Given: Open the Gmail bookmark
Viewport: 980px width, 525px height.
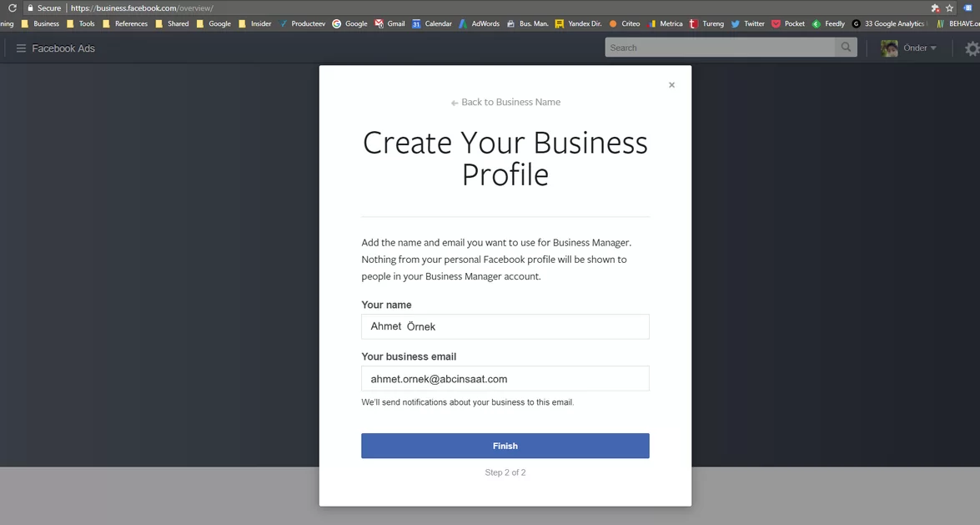Looking at the screenshot, I should tap(390, 23).
